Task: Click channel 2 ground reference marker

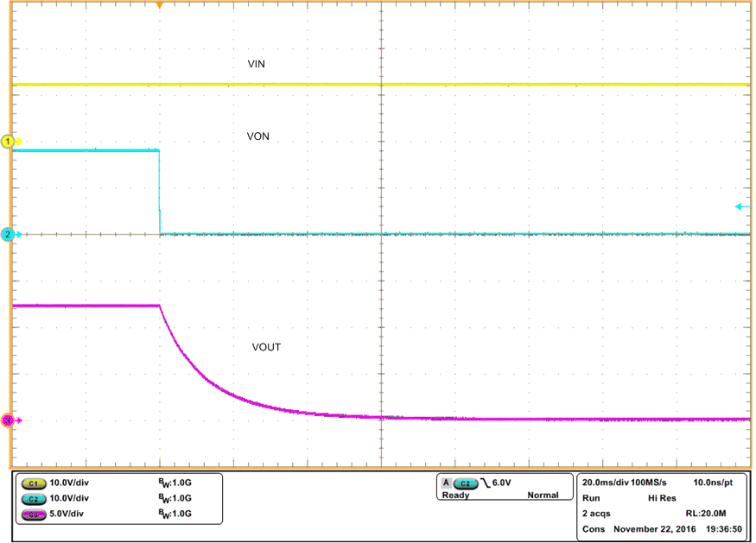Action: pos(6,234)
